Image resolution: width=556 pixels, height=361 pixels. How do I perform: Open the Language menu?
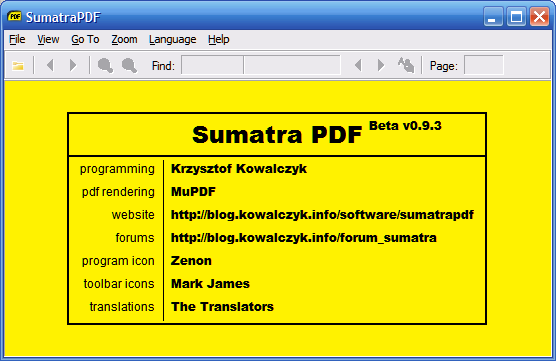coord(172,39)
